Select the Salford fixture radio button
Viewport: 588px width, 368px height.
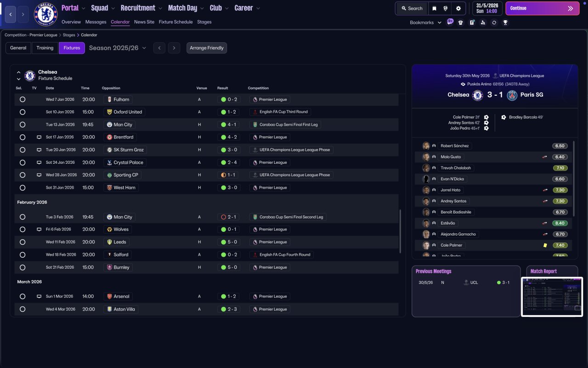(23, 255)
